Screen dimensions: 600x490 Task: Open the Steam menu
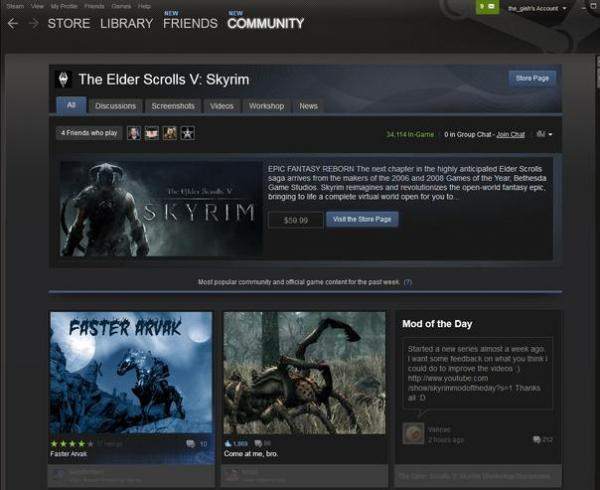click(14, 6)
